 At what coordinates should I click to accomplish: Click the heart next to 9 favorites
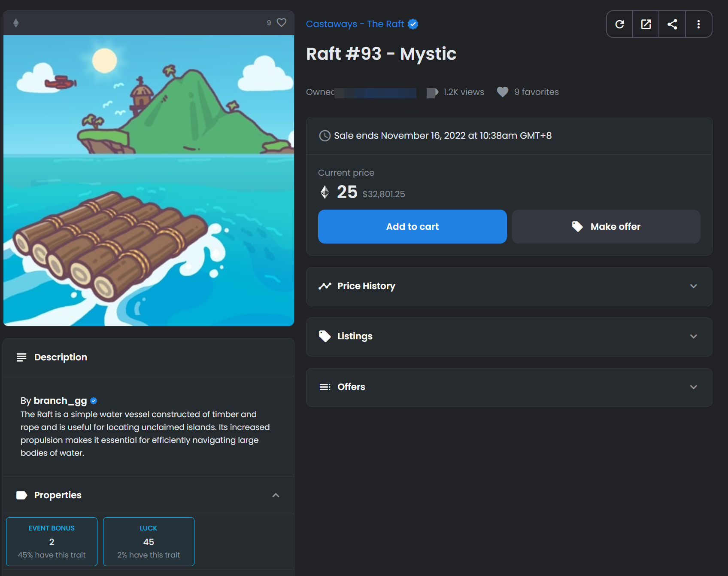(x=502, y=92)
